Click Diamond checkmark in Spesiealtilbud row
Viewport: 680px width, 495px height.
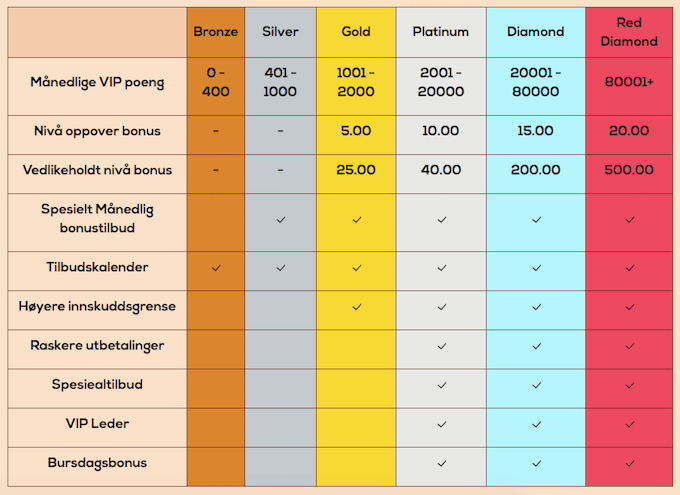(536, 385)
